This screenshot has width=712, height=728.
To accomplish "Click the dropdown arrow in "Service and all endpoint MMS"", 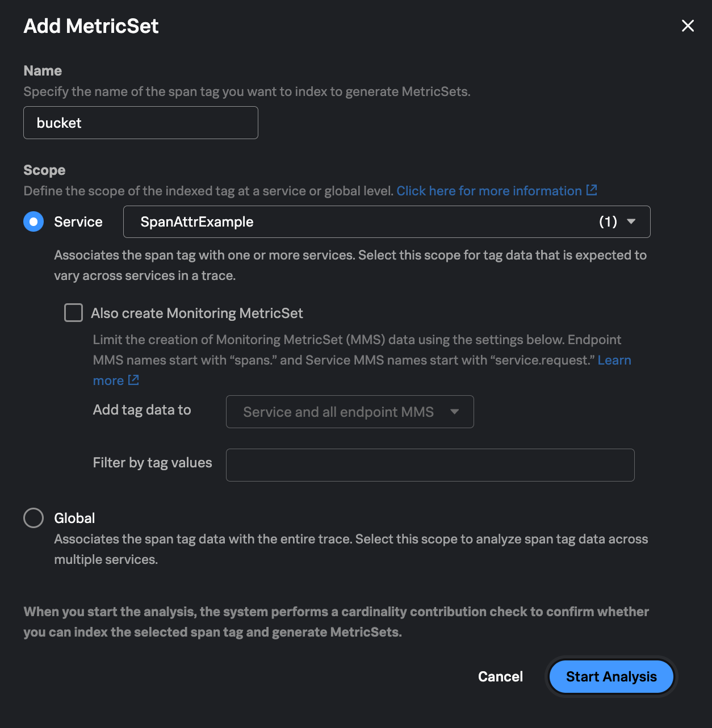I will click(454, 412).
